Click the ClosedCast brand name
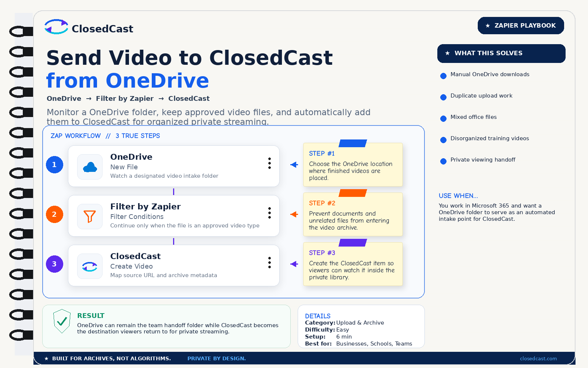Viewport: 588px width, 368px height. (x=103, y=29)
